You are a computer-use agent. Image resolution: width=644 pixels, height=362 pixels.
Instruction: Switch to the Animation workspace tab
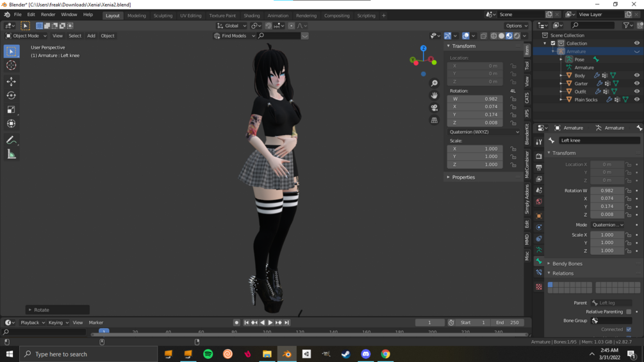pyautogui.click(x=277, y=15)
